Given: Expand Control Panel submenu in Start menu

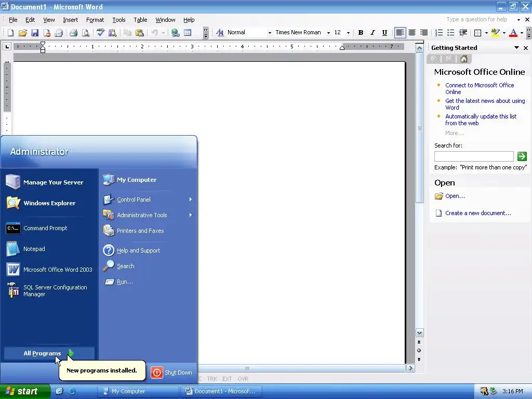Looking at the screenshot, I should (x=190, y=199).
